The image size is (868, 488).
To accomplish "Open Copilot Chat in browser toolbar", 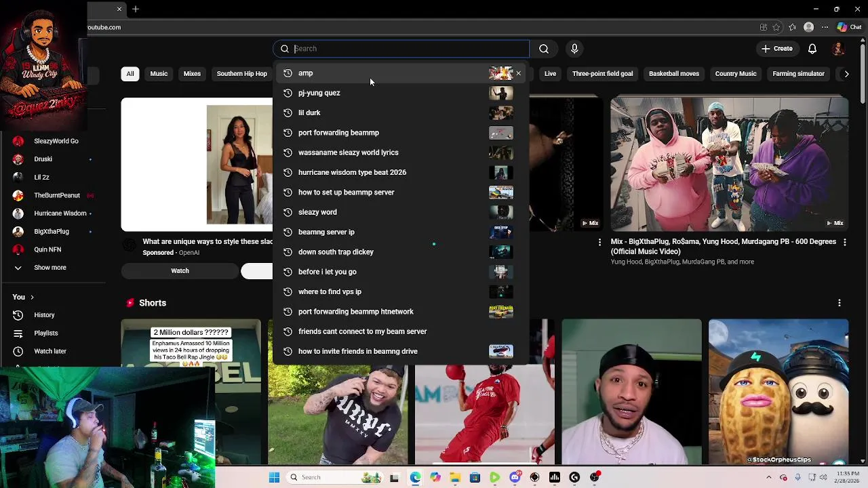I will 849,27.
